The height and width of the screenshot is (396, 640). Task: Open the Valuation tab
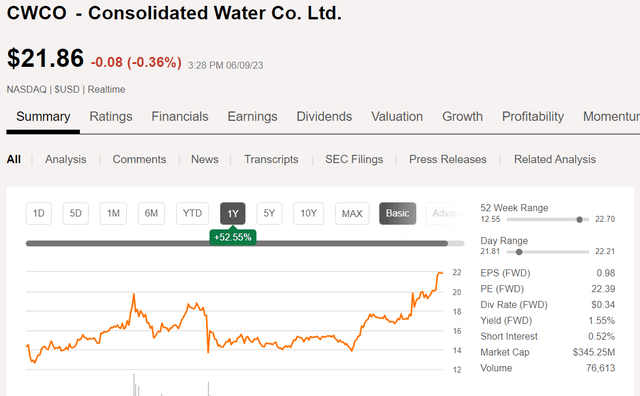point(397,117)
